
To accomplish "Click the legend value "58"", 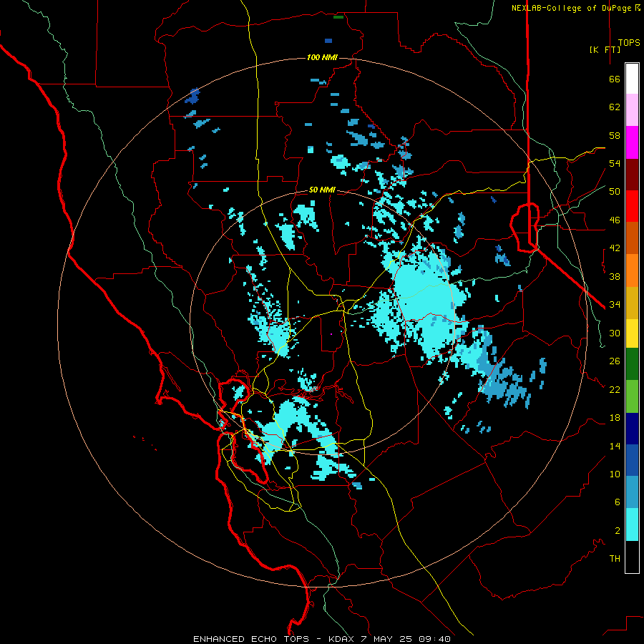I will coord(615,135).
